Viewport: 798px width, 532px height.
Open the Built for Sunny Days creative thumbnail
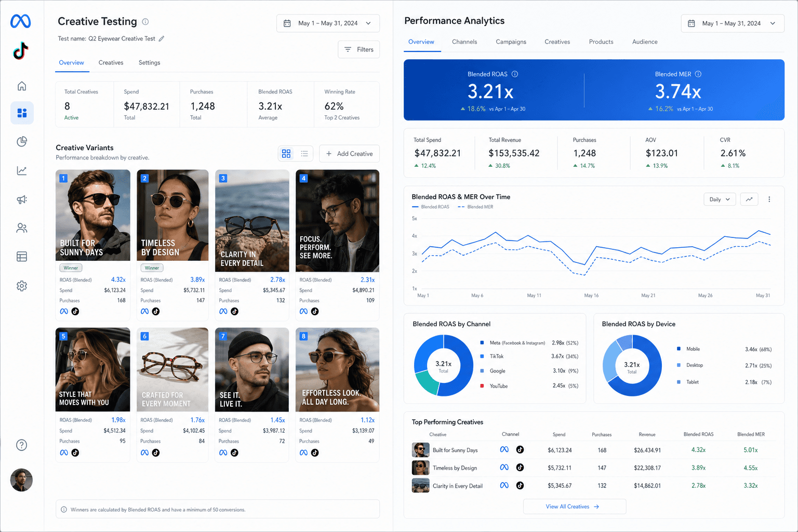point(93,215)
